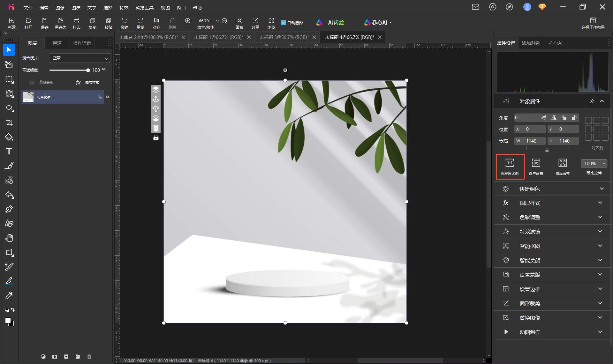Screen dimensions: 613x364
Task: Click the 适应画布 fit canvas icon
Action: [536, 167]
